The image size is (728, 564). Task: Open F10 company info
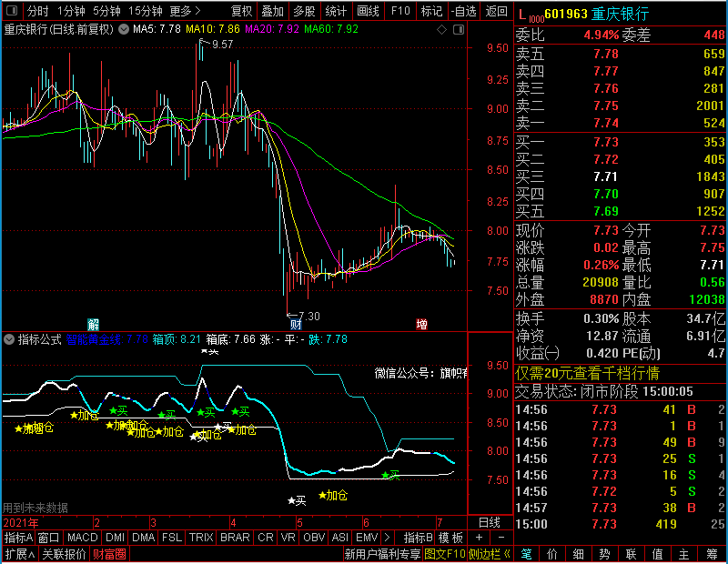point(400,11)
